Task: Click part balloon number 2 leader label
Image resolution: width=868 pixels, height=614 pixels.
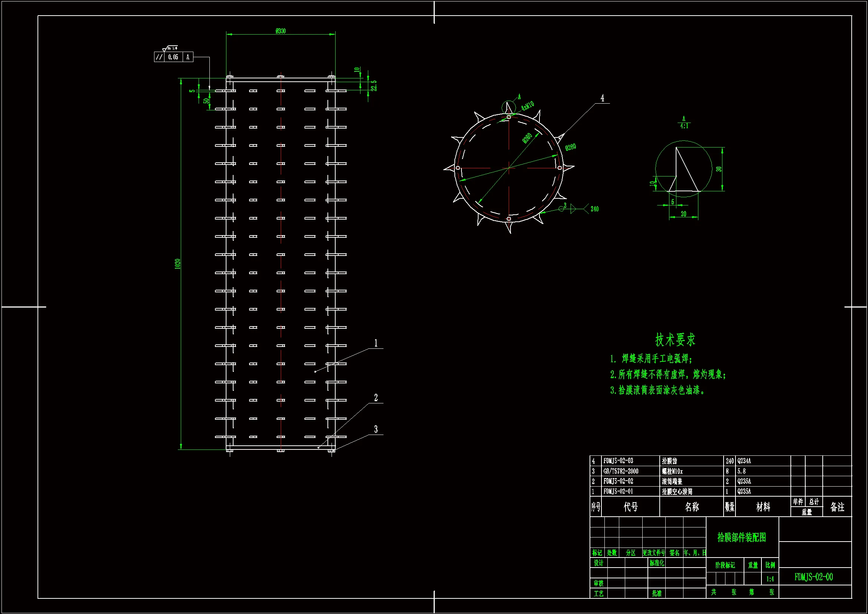Action: tap(376, 398)
